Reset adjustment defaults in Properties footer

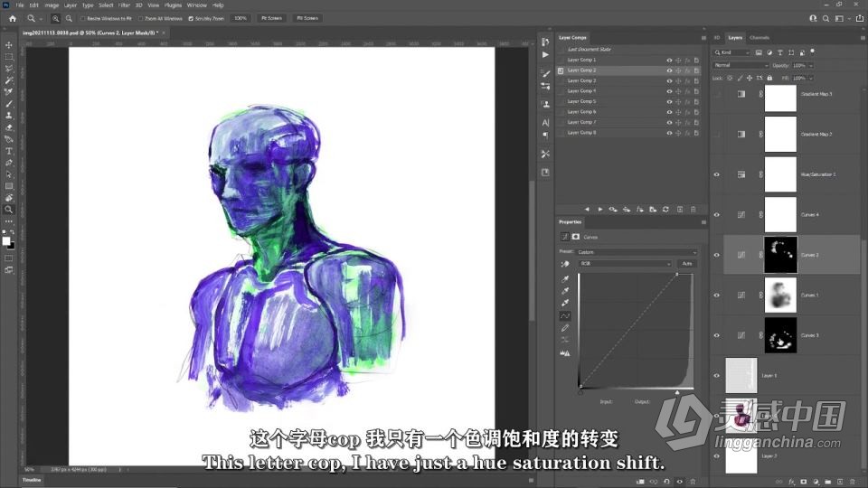(x=666, y=482)
